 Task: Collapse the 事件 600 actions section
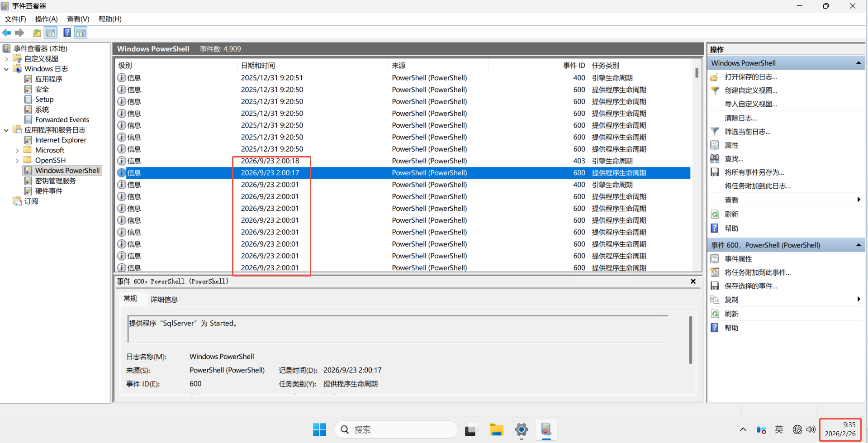point(858,245)
